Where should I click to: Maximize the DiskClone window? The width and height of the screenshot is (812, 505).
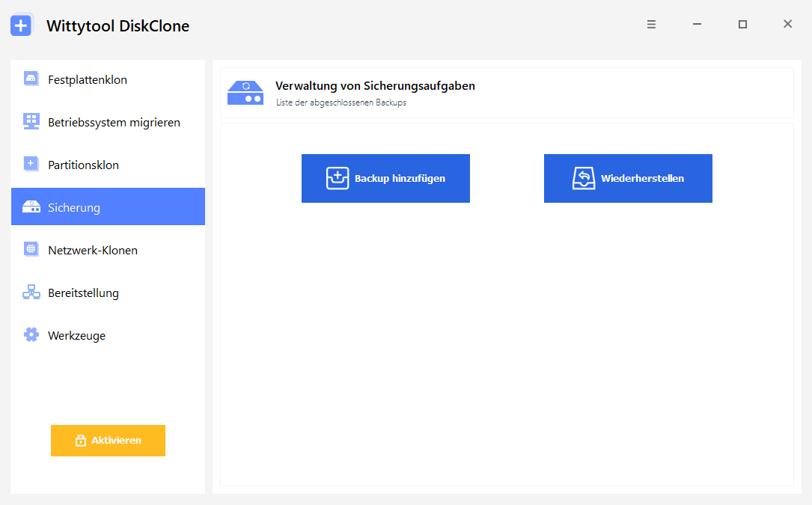pyautogui.click(x=742, y=25)
